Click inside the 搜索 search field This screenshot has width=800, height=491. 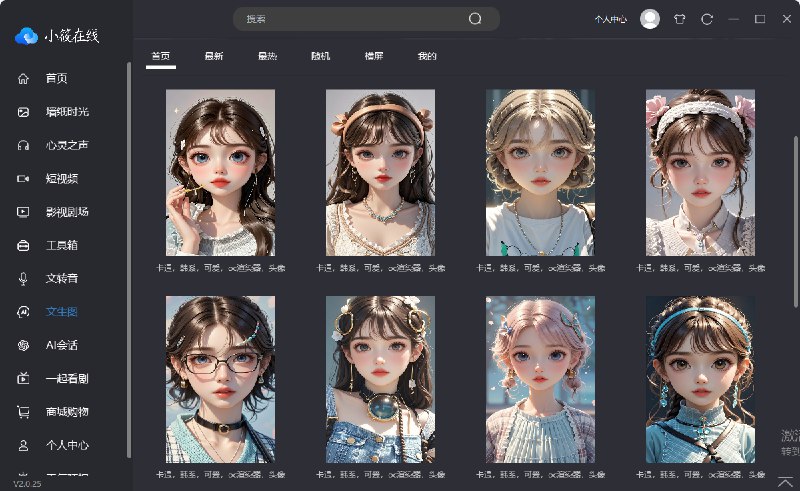pos(350,19)
